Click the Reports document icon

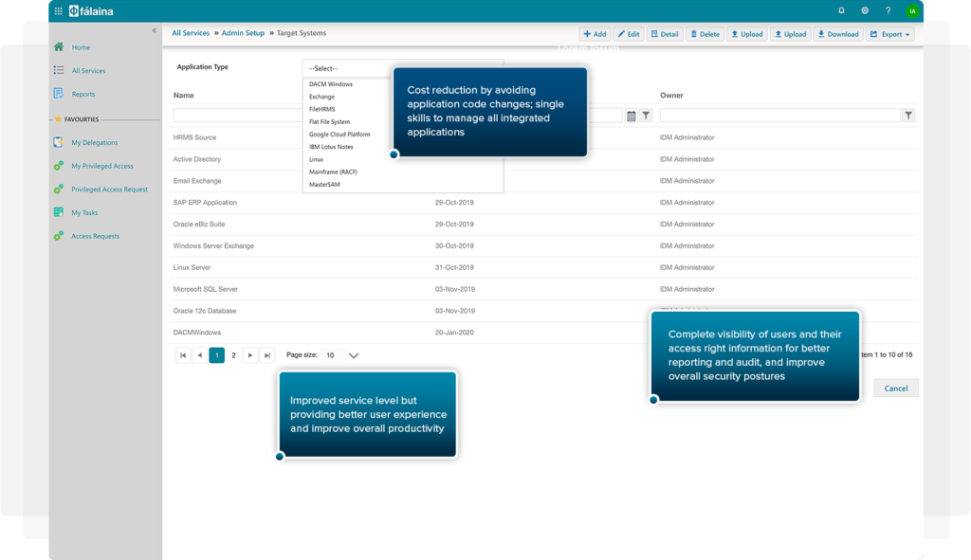[59, 94]
